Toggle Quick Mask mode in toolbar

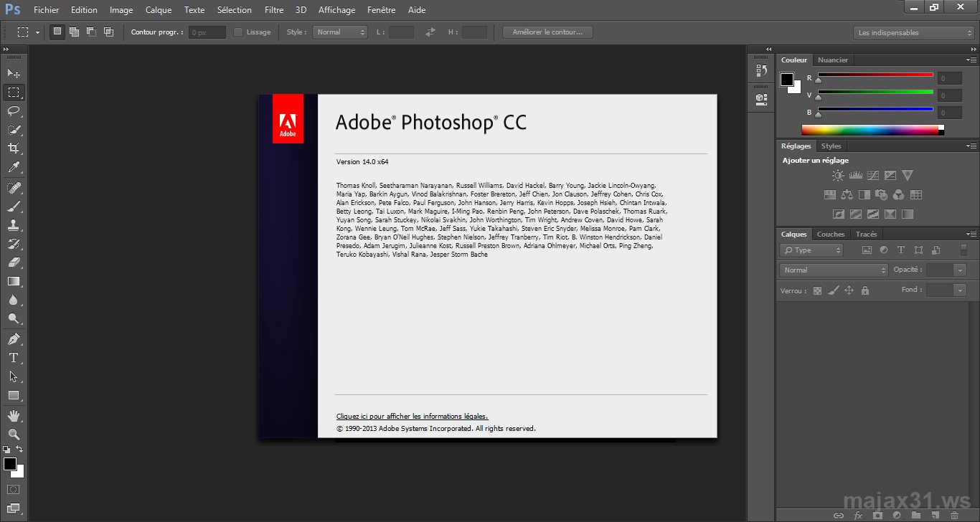[x=14, y=490]
